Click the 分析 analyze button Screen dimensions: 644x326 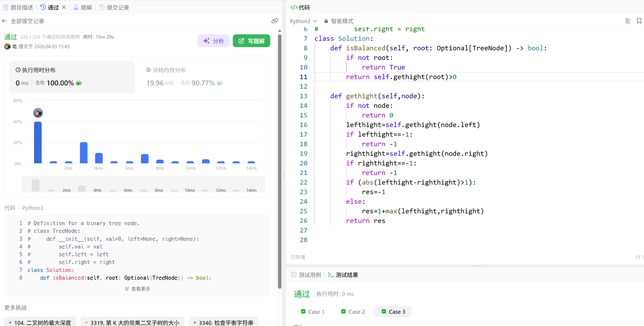213,41
